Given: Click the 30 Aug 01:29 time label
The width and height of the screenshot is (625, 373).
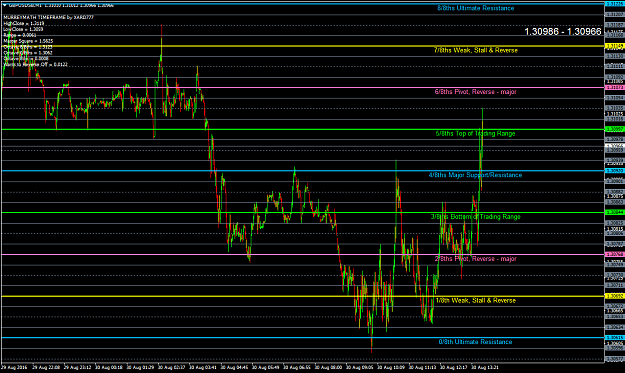Looking at the screenshot, I should pyautogui.click(x=140, y=367).
